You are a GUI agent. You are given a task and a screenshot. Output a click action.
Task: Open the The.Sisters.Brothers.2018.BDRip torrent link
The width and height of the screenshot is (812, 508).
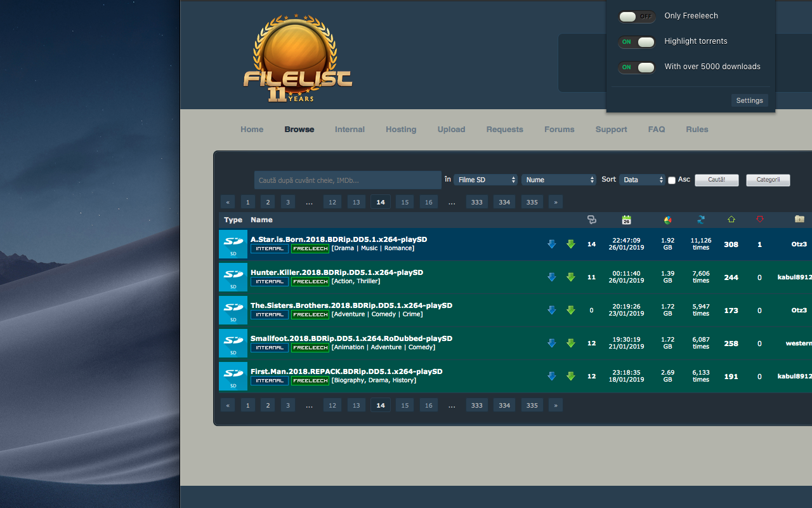pyautogui.click(x=351, y=305)
